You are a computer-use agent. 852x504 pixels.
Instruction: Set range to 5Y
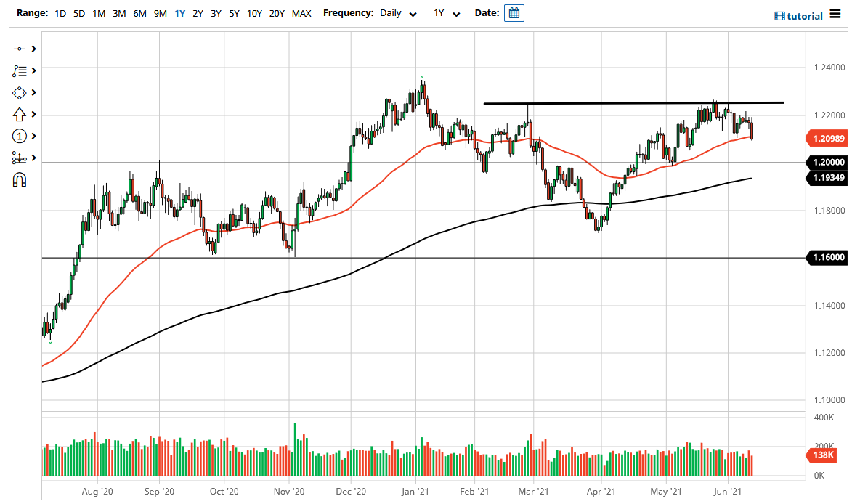[234, 13]
